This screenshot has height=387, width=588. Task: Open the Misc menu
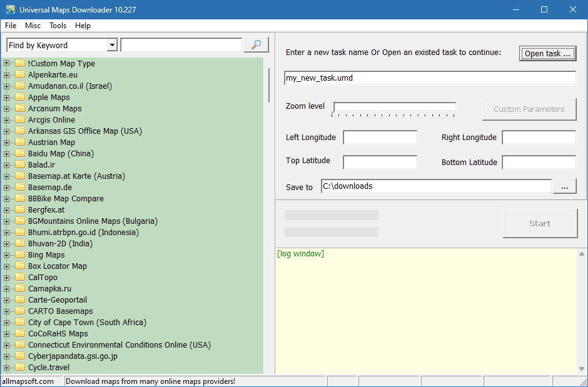tap(33, 26)
